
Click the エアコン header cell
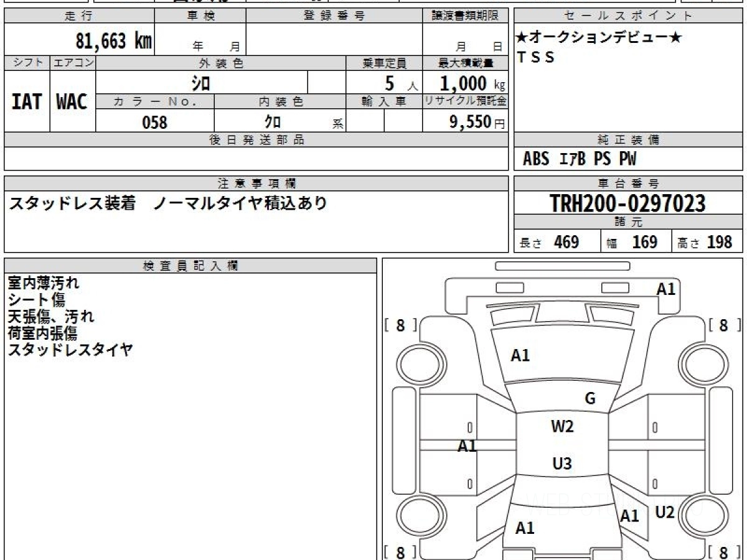tap(73, 63)
